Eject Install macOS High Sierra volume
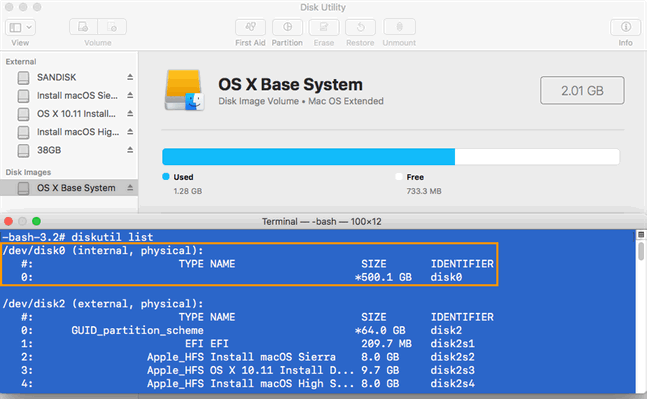Image resolution: width=647 pixels, height=399 pixels. click(130, 132)
